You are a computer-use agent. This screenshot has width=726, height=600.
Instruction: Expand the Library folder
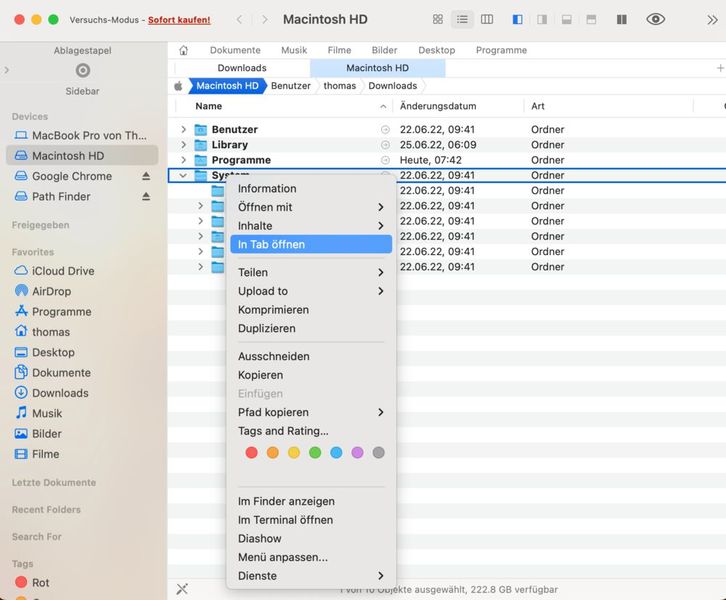(x=183, y=144)
